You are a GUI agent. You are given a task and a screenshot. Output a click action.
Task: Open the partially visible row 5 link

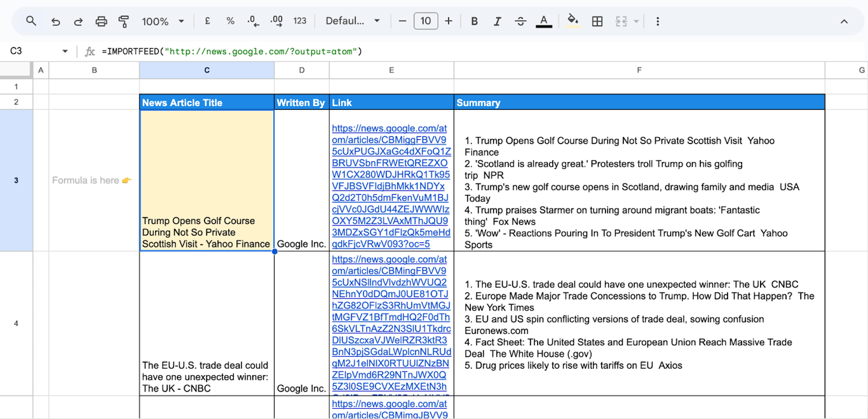390,409
